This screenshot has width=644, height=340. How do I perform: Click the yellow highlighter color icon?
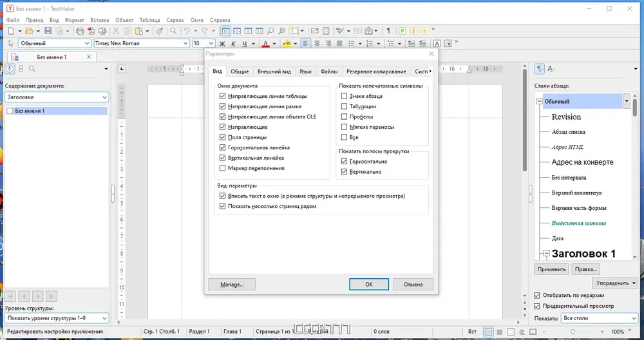point(287,44)
